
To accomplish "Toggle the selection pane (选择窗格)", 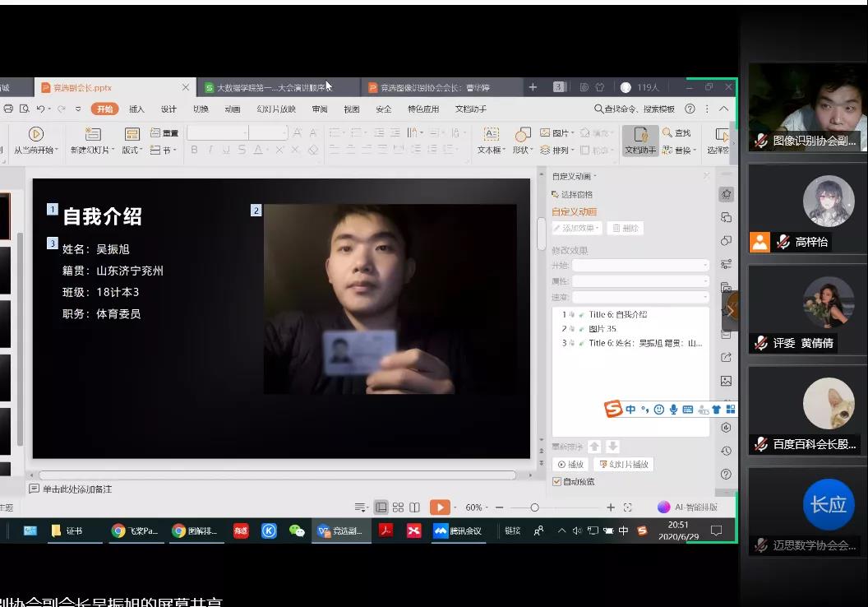I will [x=572, y=194].
